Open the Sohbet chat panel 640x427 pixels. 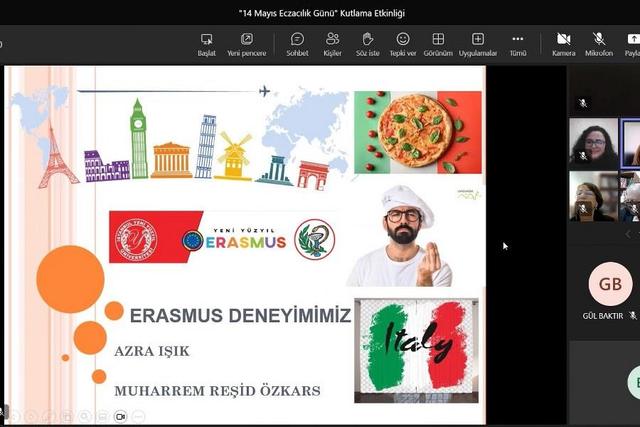coord(297,44)
